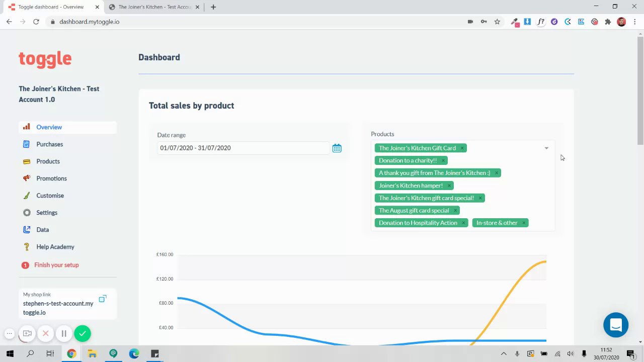Open the chat support widget

pos(616,325)
